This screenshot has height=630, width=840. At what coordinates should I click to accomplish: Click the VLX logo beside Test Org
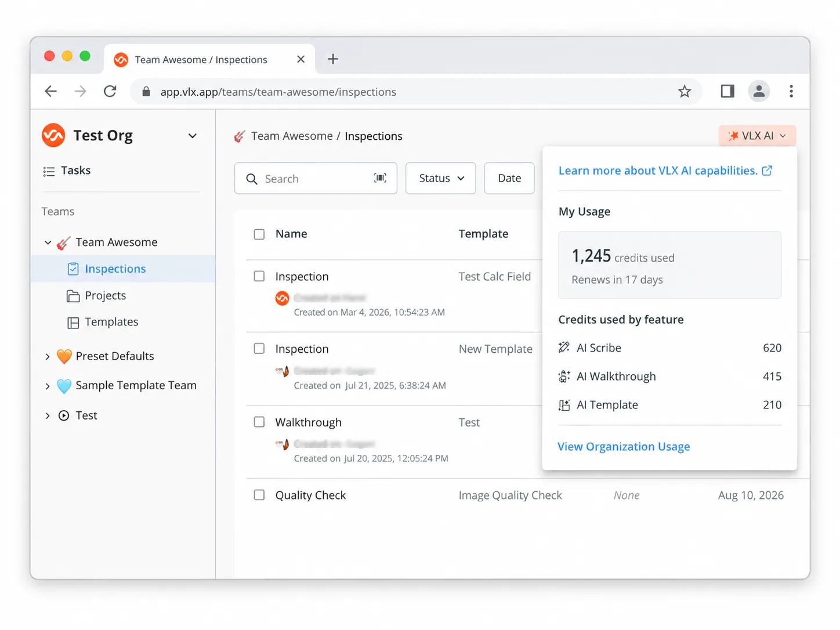(x=53, y=135)
